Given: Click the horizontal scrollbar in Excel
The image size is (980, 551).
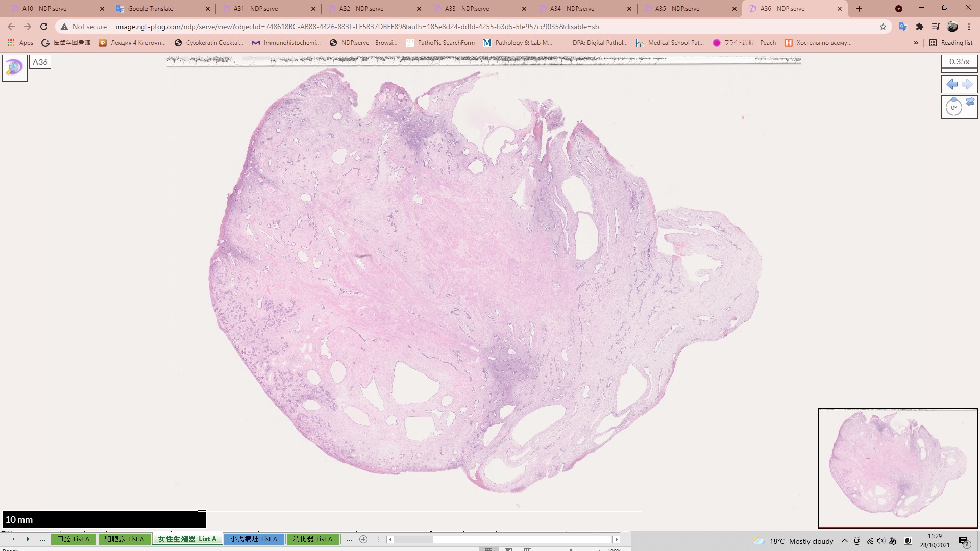Looking at the screenshot, I should 522,539.
